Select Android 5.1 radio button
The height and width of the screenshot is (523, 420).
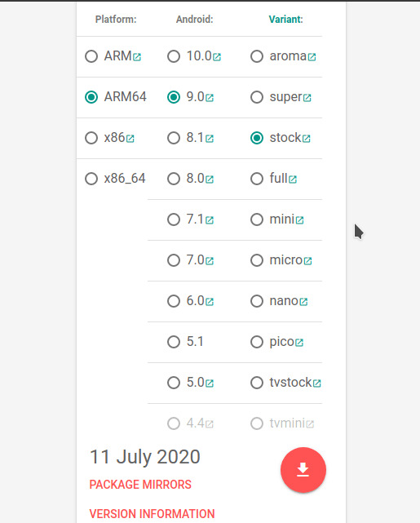pyautogui.click(x=174, y=342)
